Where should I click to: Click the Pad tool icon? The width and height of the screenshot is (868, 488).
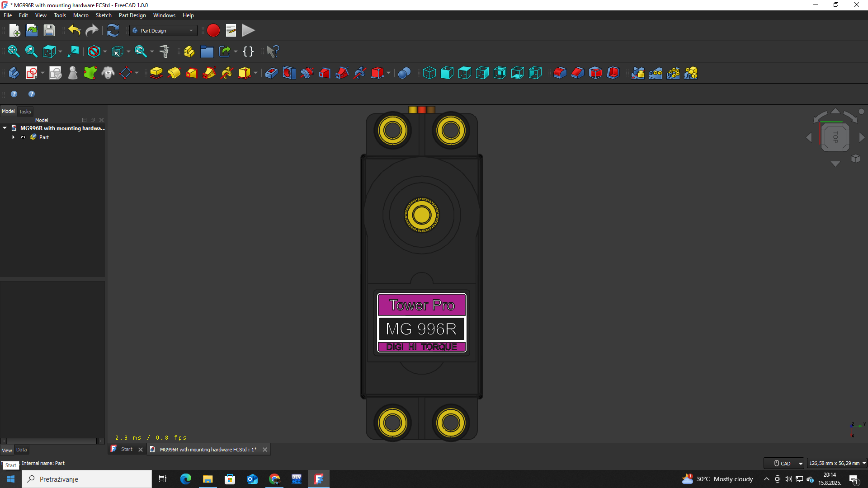[x=156, y=73]
